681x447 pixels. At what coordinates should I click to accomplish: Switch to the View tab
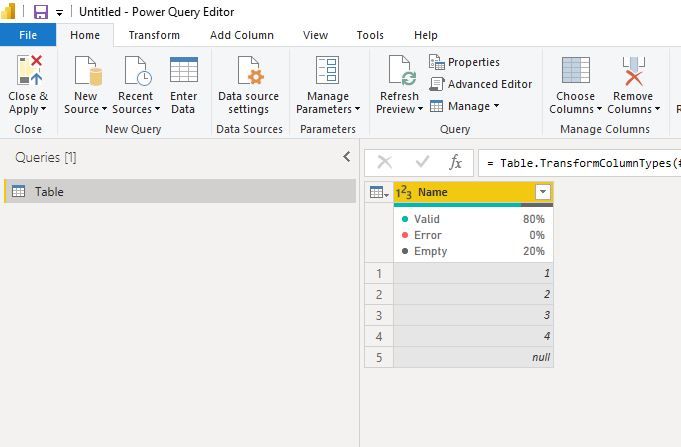click(315, 35)
